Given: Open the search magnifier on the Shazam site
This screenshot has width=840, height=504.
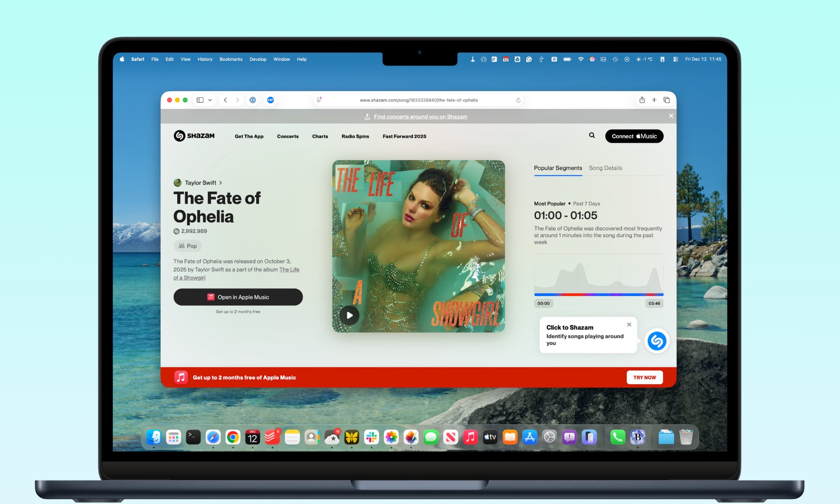Looking at the screenshot, I should (592, 136).
